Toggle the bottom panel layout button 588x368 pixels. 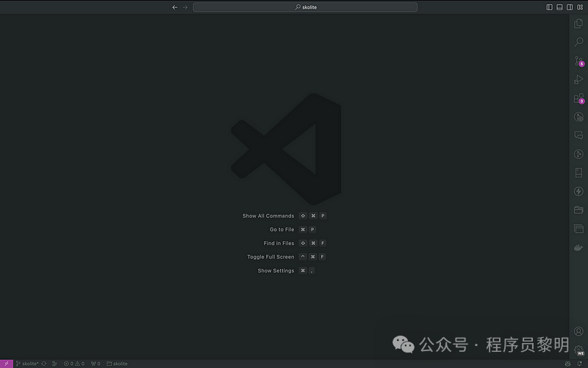click(x=559, y=7)
